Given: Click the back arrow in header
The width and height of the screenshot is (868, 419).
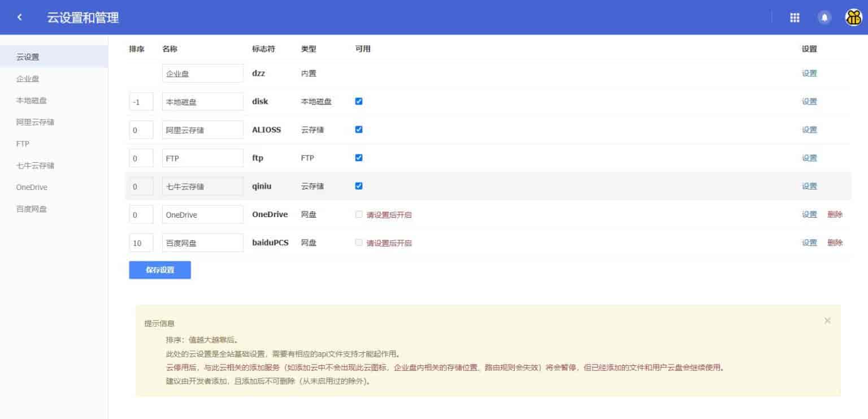Looking at the screenshot, I should point(20,18).
